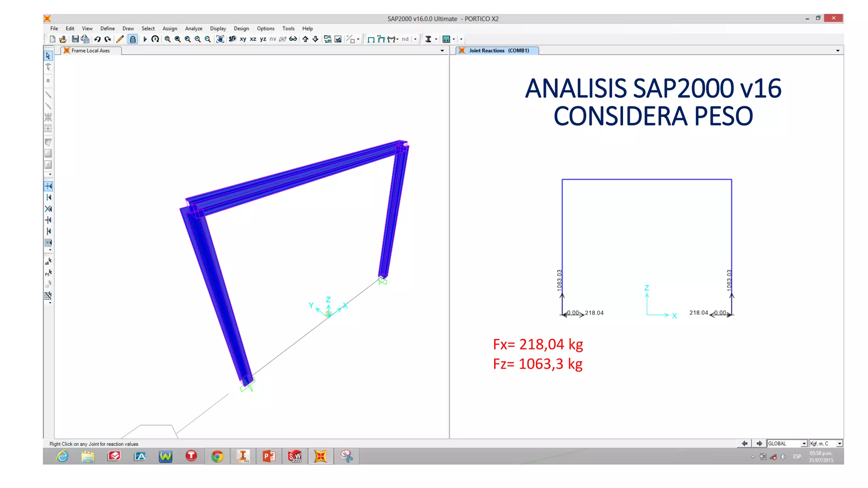Select the pointer Select Object tool

click(x=48, y=55)
